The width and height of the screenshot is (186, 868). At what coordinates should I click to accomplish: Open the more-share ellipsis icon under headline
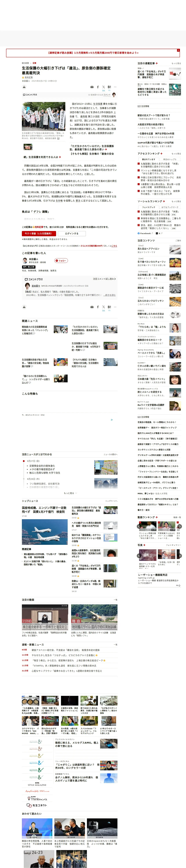click(x=115, y=87)
